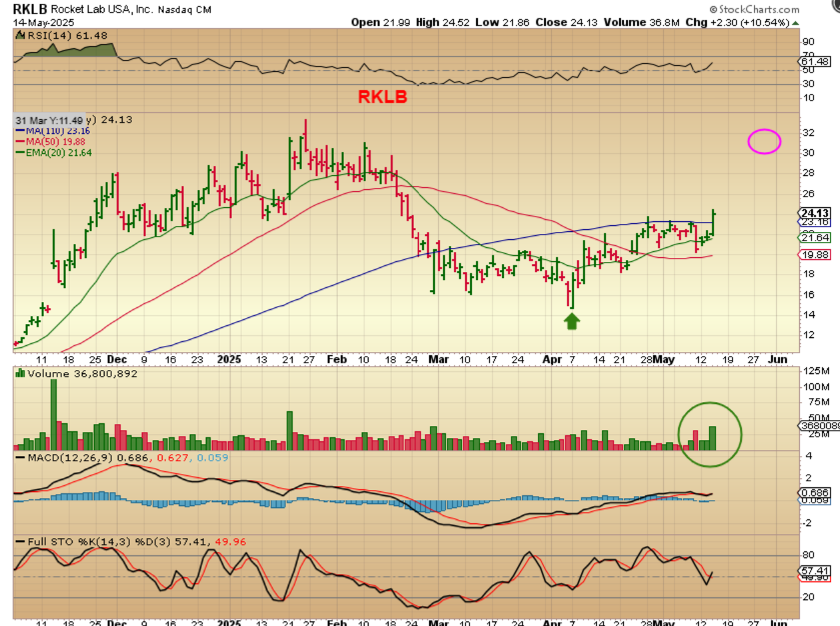Click the 32 gridline label on the price axis

[809, 133]
